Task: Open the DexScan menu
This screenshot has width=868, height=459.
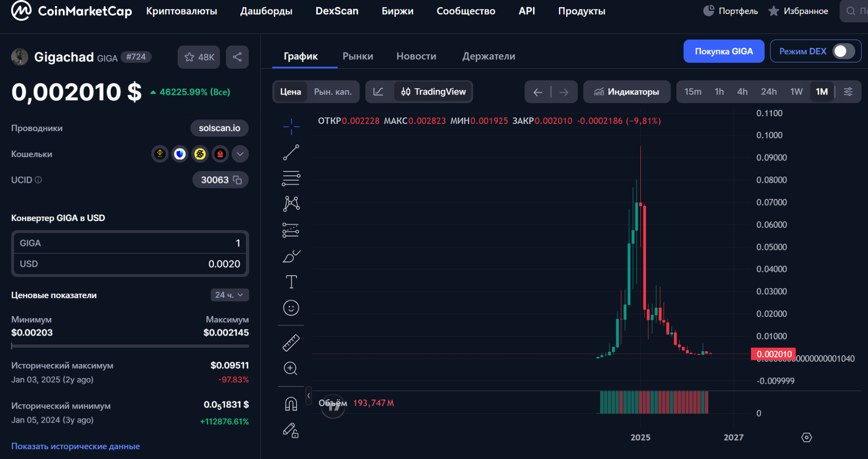Action: [x=337, y=11]
